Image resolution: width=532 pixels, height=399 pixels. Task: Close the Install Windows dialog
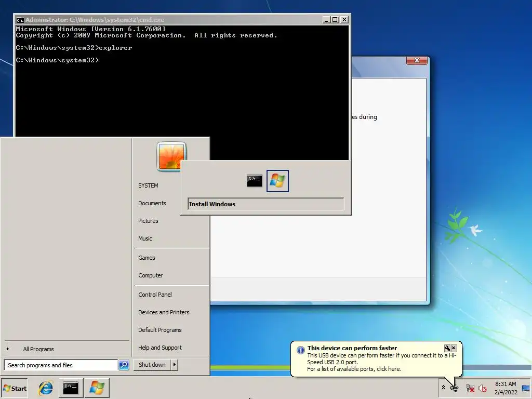(417, 60)
